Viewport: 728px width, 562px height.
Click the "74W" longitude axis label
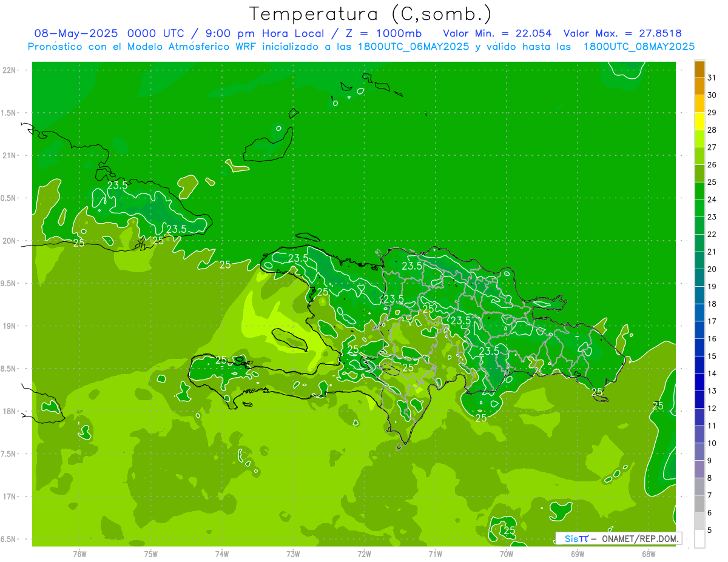pos(222,554)
